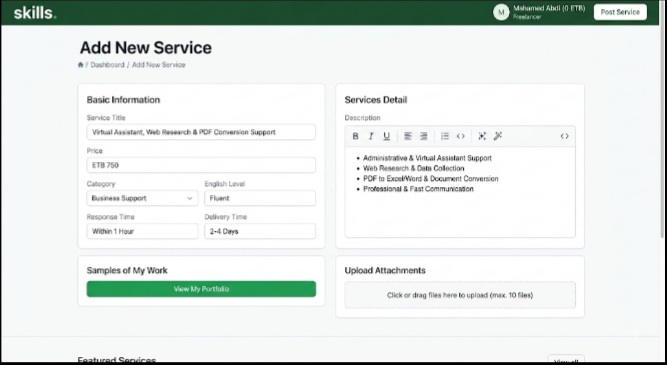The height and width of the screenshot is (365, 667).
Task: Toggle italic formatting in description editor
Action: 371,136
